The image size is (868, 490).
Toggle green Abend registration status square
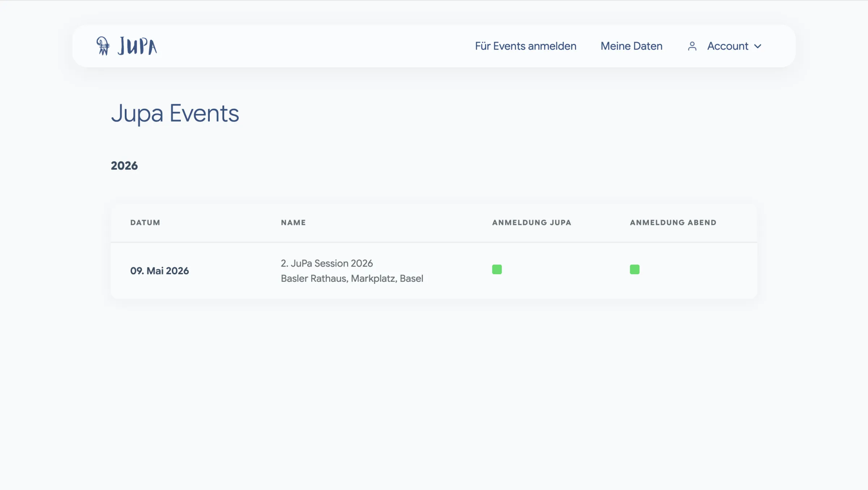pos(634,269)
